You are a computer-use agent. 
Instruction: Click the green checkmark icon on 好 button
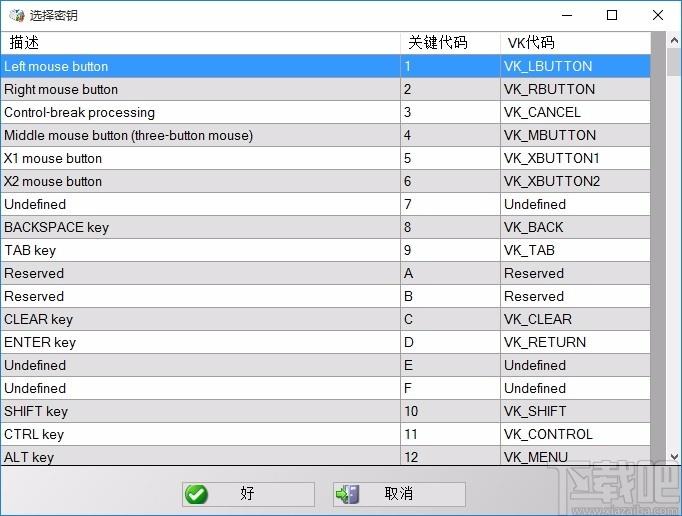(196, 494)
